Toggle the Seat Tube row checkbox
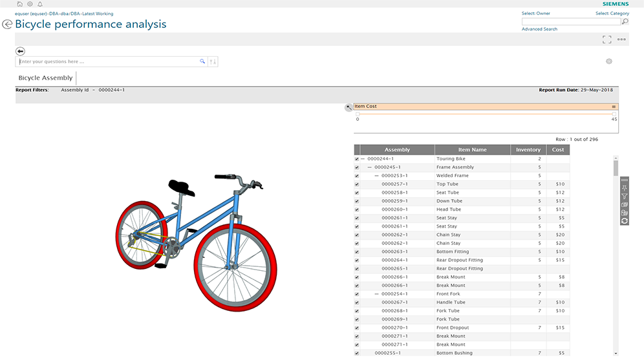This screenshot has width=644, height=362. (356, 193)
